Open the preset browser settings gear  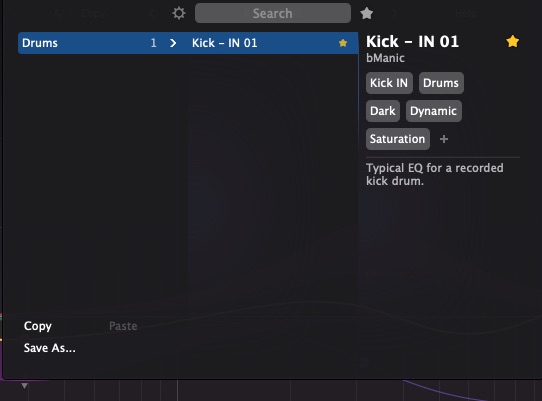tap(179, 13)
